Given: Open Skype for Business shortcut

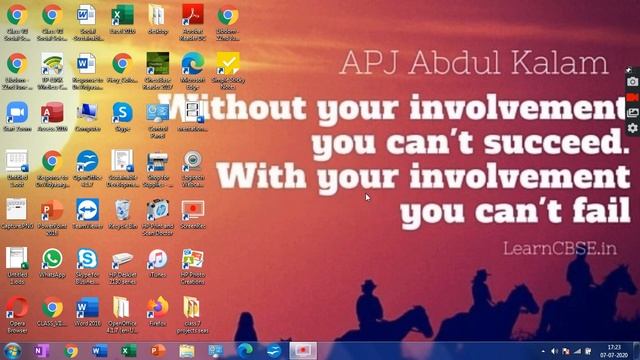Looking at the screenshot, I should 87,266.
